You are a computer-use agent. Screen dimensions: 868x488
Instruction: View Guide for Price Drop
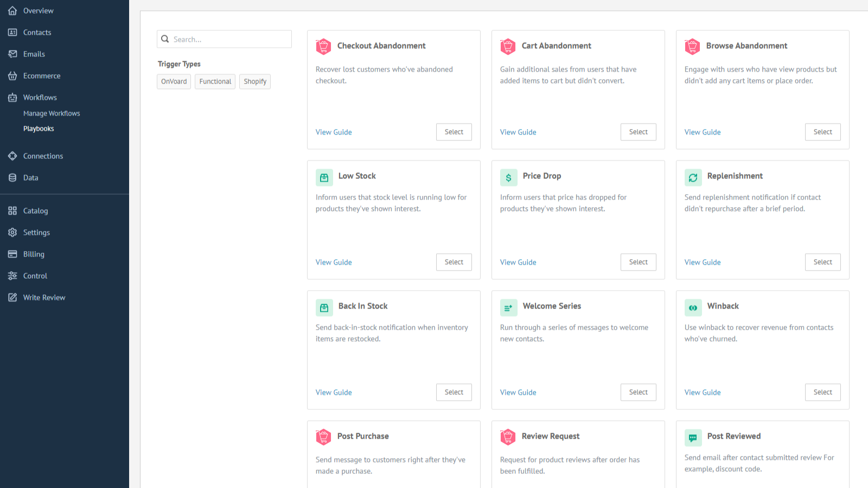pyautogui.click(x=518, y=262)
